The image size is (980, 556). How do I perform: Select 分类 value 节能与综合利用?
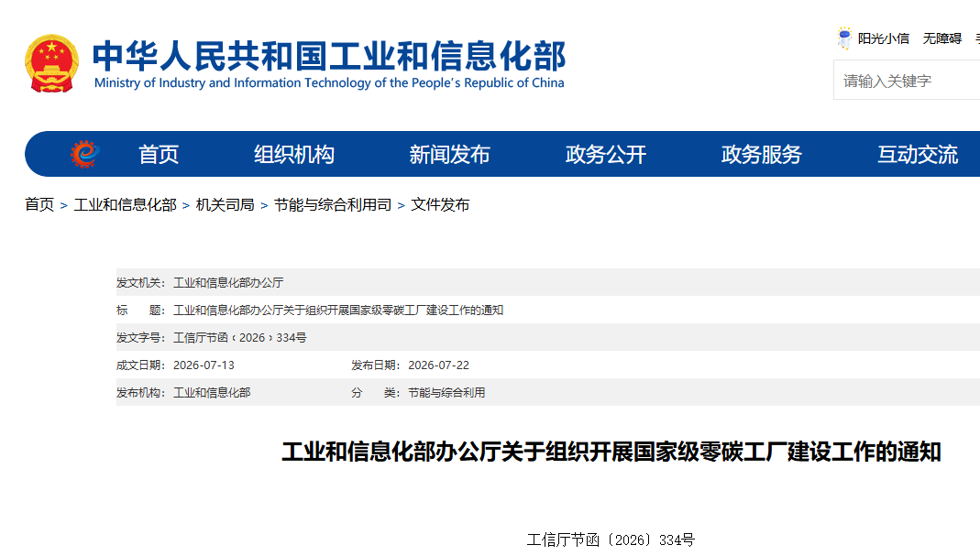tap(446, 393)
